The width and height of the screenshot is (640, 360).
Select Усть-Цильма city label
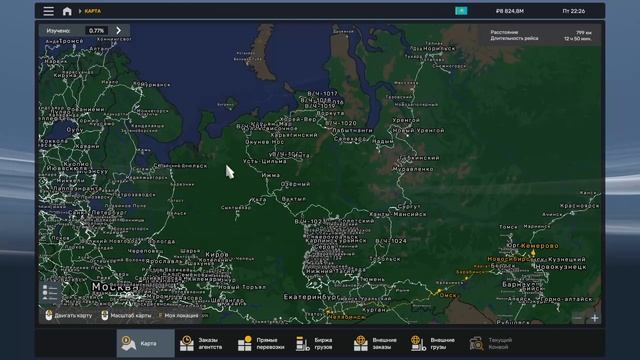point(264,161)
